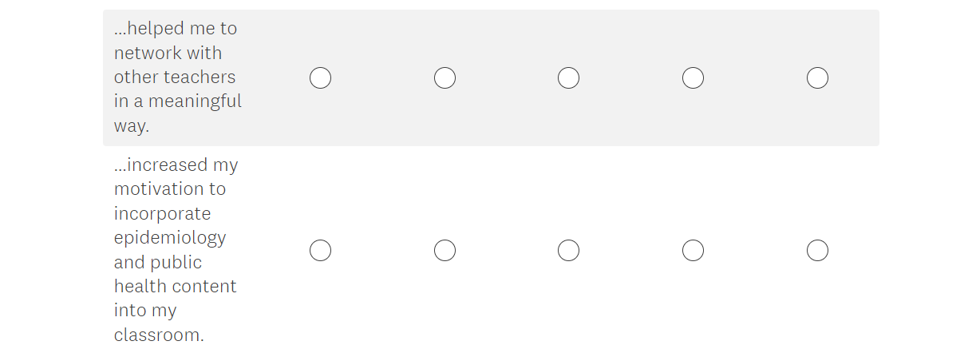The height and width of the screenshot is (353, 980).
Task: Click the word "classroom." in second statement
Action: coord(159,335)
